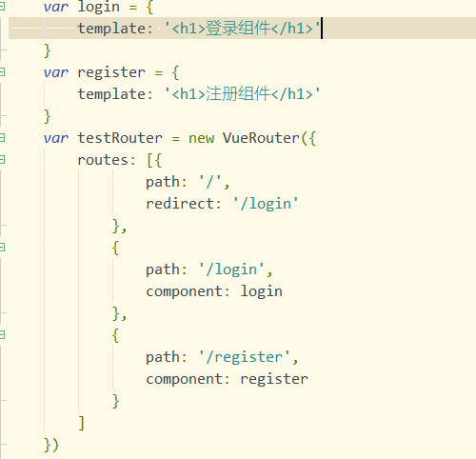The width and height of the screenshot is (476, 459).
Task: Collapse the fold before path '/register' object
Action: click(2, 335)
